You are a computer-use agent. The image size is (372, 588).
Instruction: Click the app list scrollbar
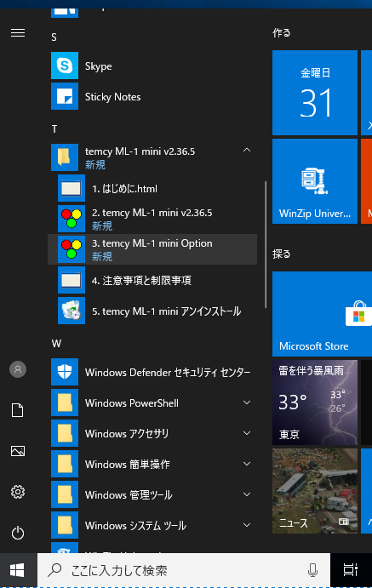266,244
